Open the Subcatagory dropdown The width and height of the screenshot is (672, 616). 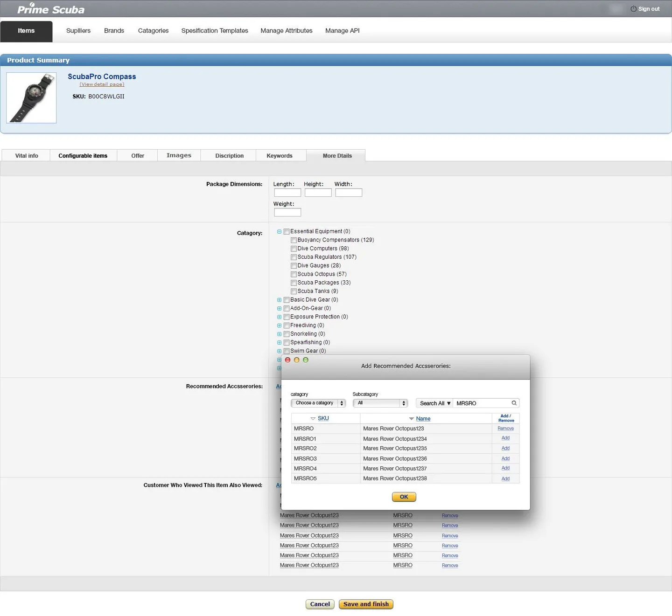pos(380,403)
